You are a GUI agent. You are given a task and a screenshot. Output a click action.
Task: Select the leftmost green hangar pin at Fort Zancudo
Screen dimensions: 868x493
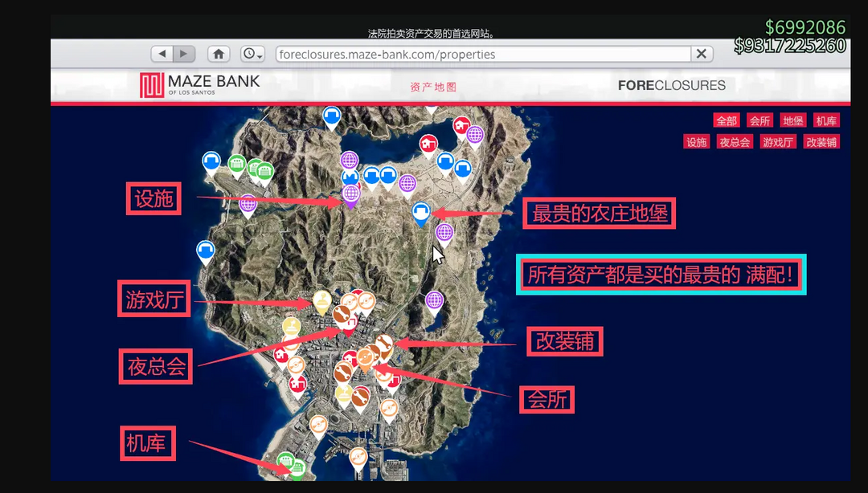click(x=237, y=165)
